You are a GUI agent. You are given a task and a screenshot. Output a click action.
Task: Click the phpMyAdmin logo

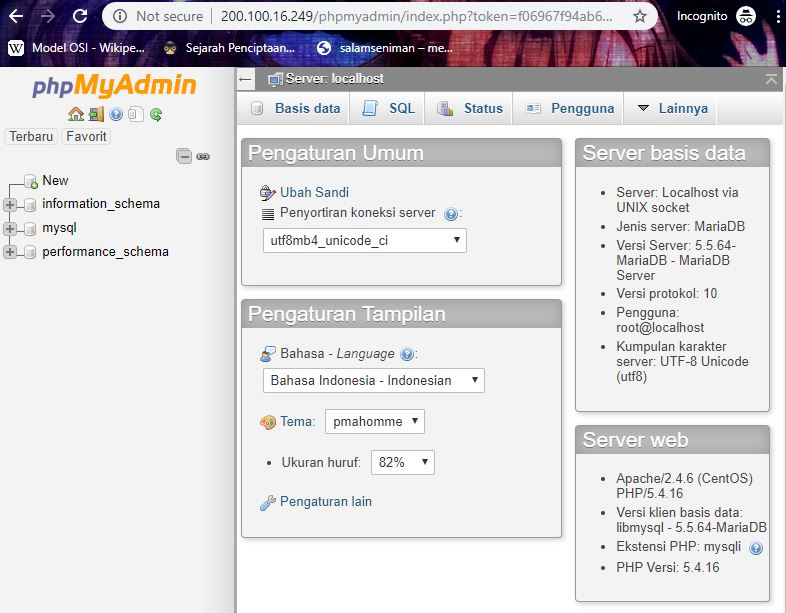tap(114, 85)
